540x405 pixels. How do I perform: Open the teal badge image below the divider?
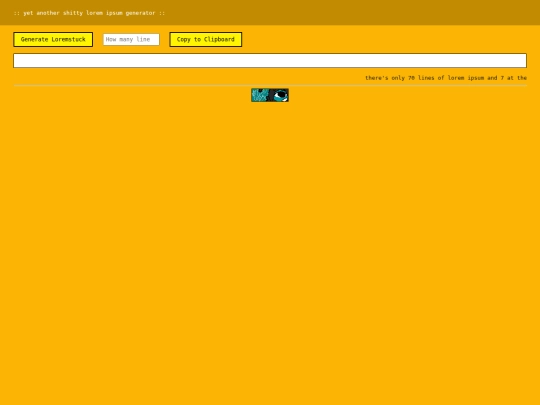pyautogui.click(x=270, y=95)
